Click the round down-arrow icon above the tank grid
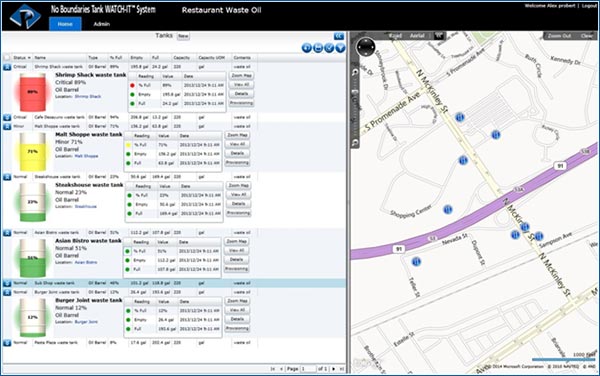This screenshot has width=600, height=376. 340,48
